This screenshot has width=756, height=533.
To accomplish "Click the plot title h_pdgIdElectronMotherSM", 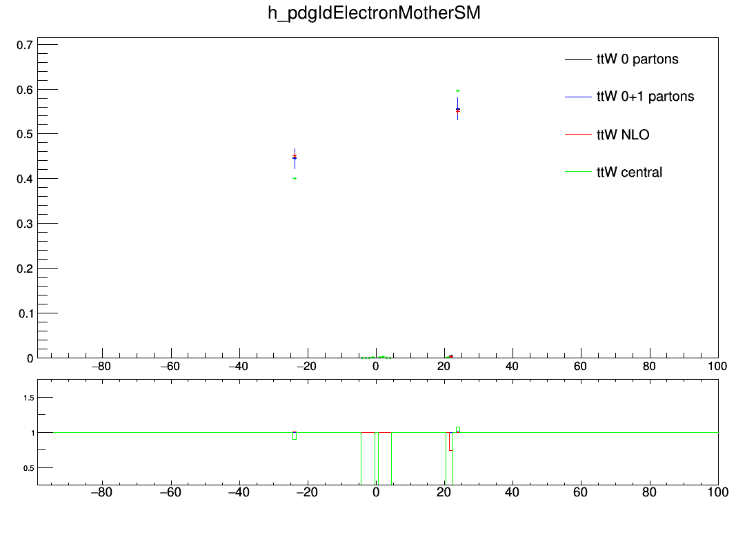I will pyautogui.click(x=374, y=13).
